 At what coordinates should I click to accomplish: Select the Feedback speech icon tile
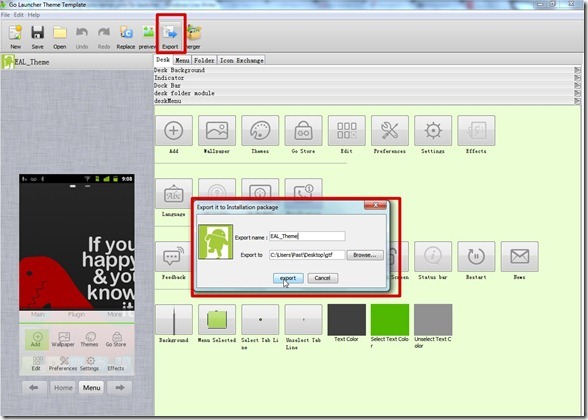(x=174, y=256)
